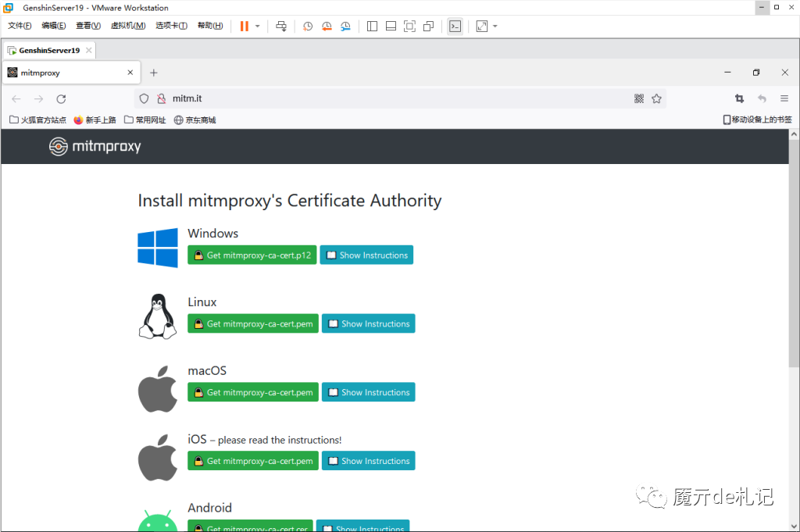Click the revert to snapshot icon
800x532 pixels.
point(327,26)
